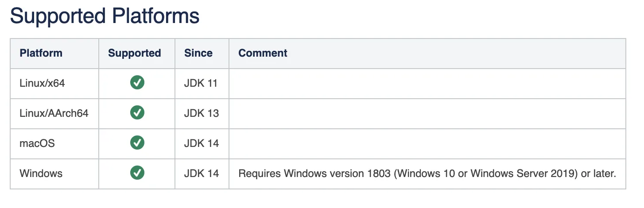Image resolution: width=644 pixels, height=208 pixels.
Task: Click the green checkmark in Windows row
Action: tap(137, 173)
